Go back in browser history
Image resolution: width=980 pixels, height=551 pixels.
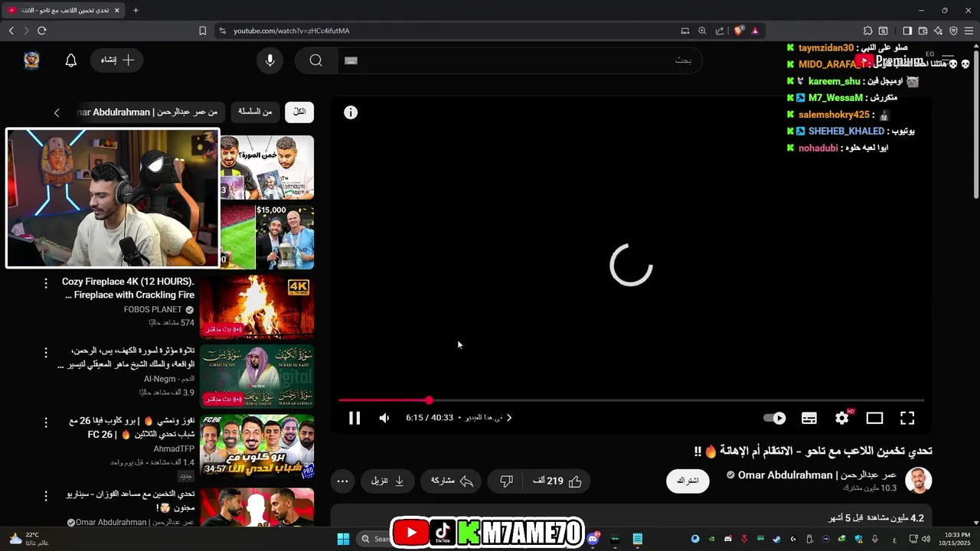[11, 31]
